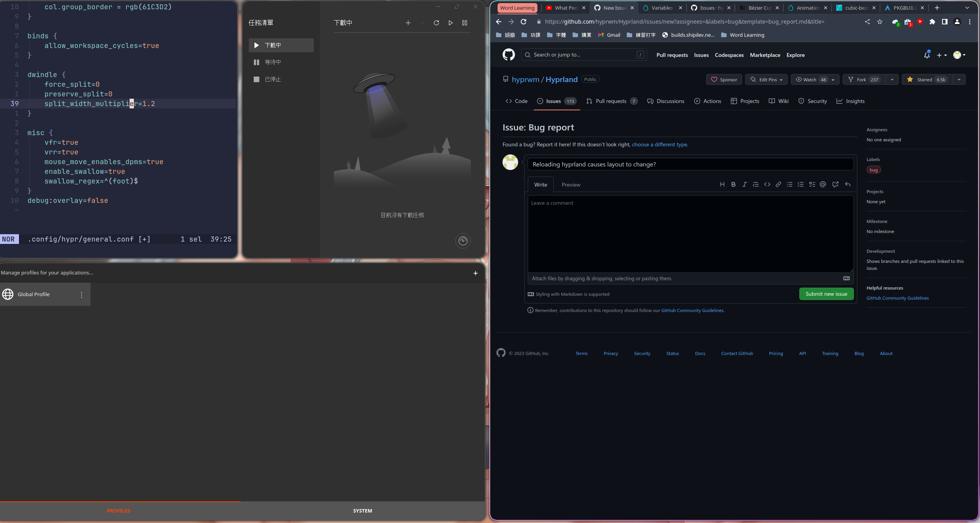Click the bug label swatch
The height and width of the screenshot is (523, 980).
tap(874, 170)
